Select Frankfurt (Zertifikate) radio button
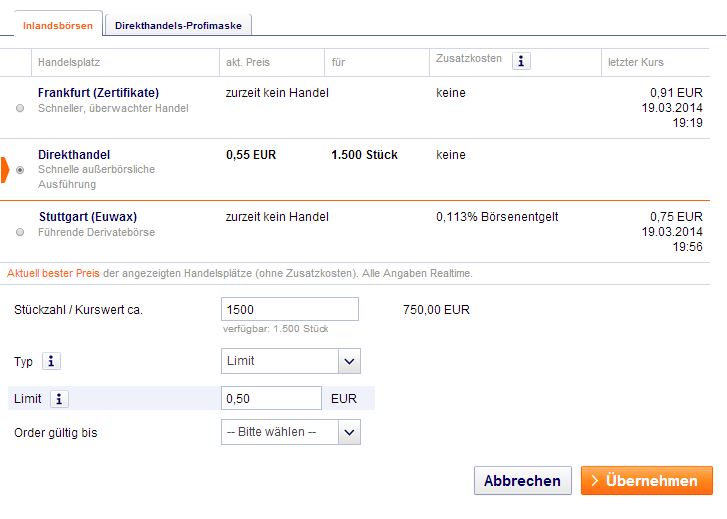The height and width of the screenshot is (519, 727). click(21, 108)
